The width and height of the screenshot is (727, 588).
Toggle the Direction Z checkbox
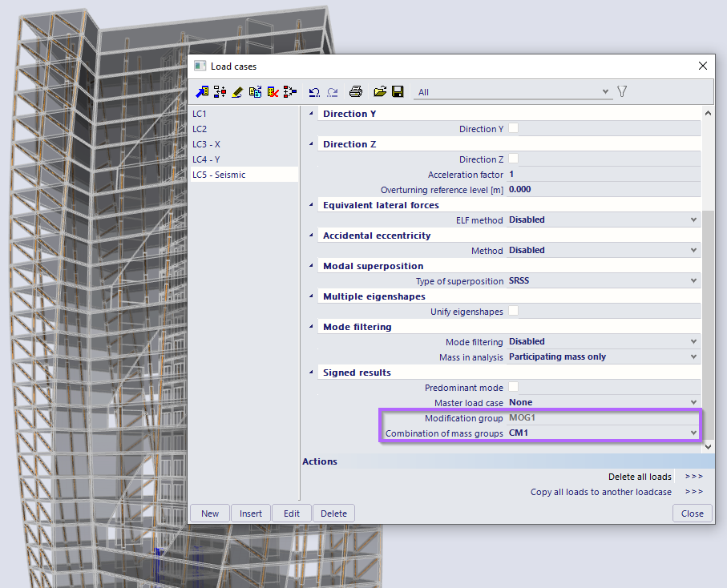[513, 159]
